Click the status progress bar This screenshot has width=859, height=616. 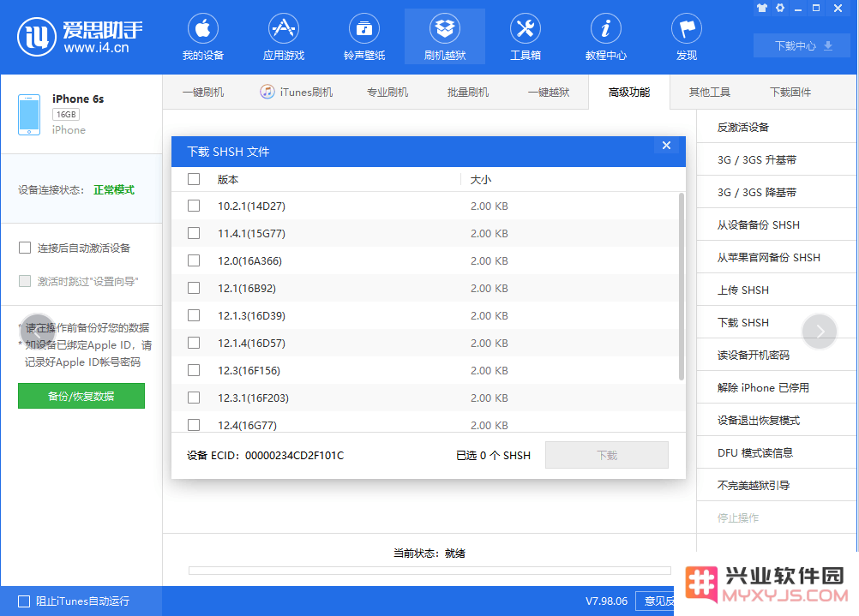[429, 571]
